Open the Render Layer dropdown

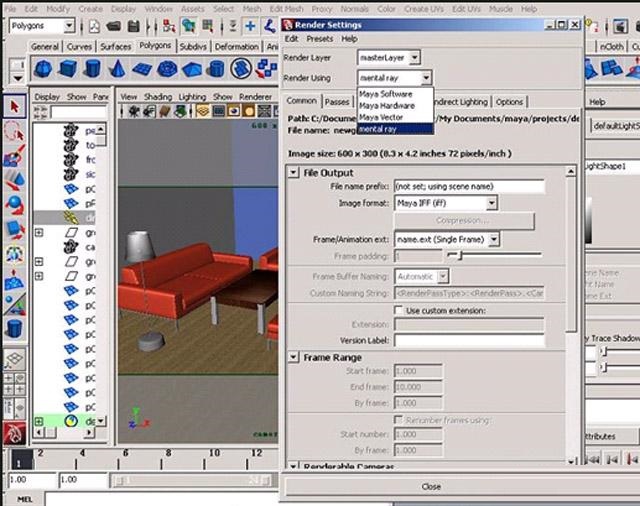point(414,58)
